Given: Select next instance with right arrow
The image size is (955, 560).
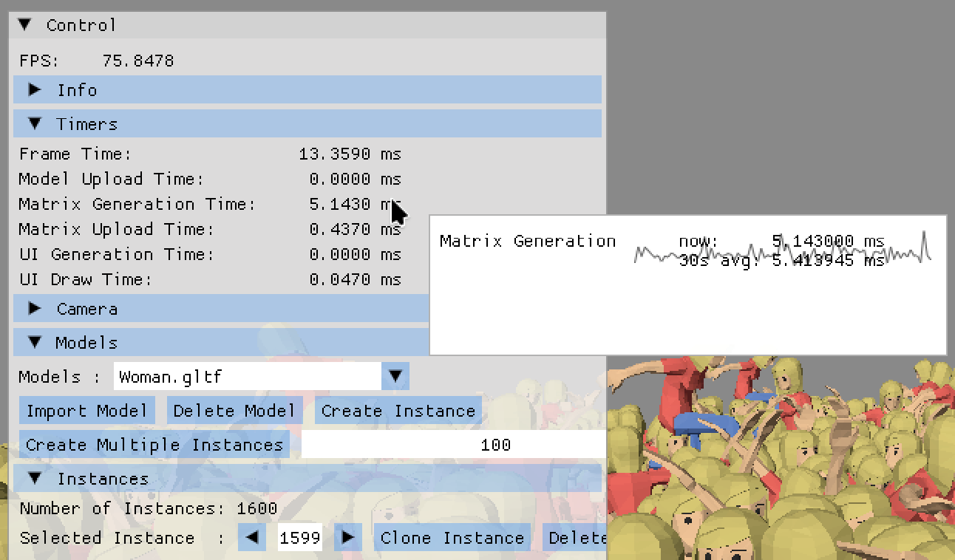Looking at the screenshot, I should pyautogui.click(x=348, y=538).
